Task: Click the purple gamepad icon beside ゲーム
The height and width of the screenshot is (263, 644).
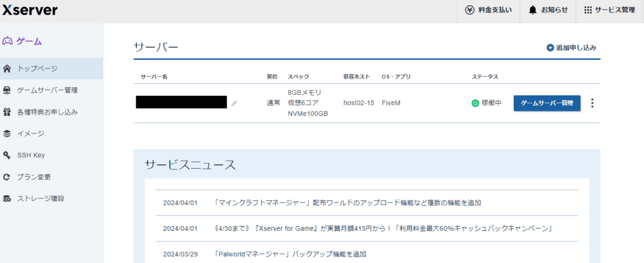Action: click(x=8, y=41)
